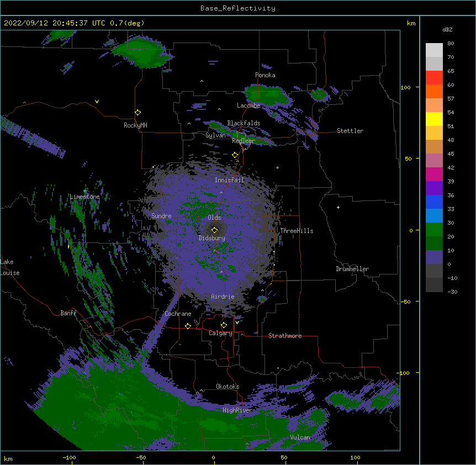Click the 100 tick on the bottom km axis
The height and width of the screenshot is (465, 476).
pyautogui.click(x=355, y=458)
